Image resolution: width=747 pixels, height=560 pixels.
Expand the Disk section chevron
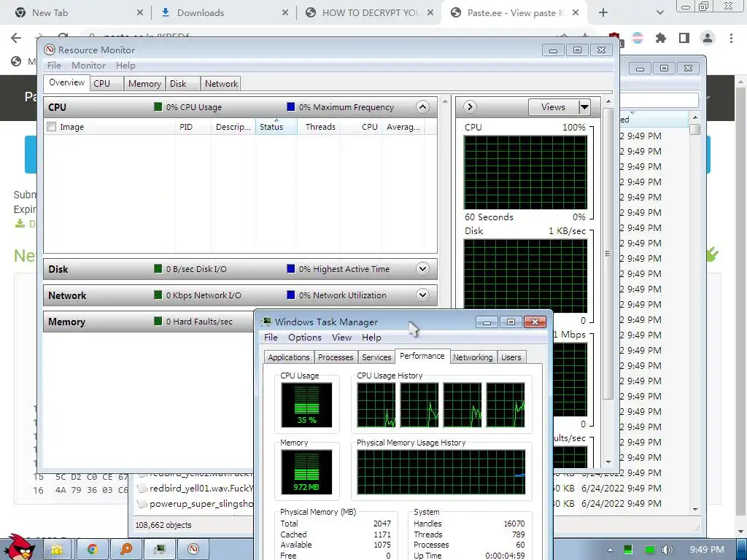422,268
